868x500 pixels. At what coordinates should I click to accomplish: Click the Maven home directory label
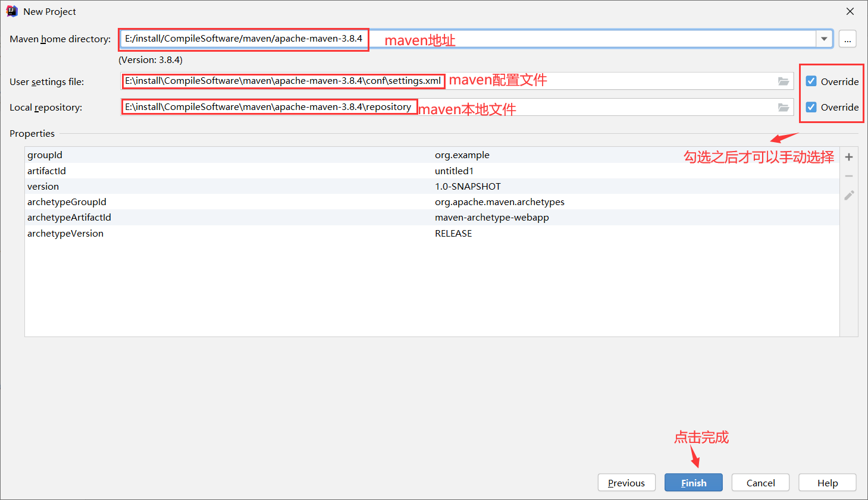pos(60,39)
